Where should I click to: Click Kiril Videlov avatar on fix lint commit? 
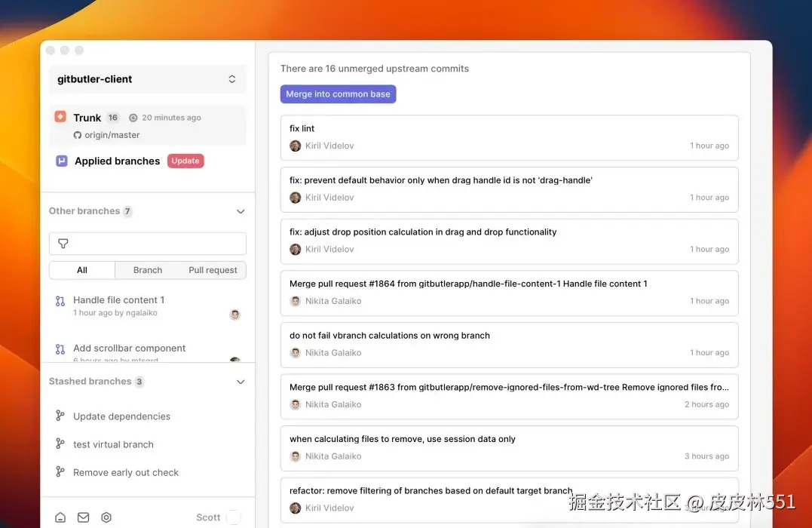coord(296,146)
